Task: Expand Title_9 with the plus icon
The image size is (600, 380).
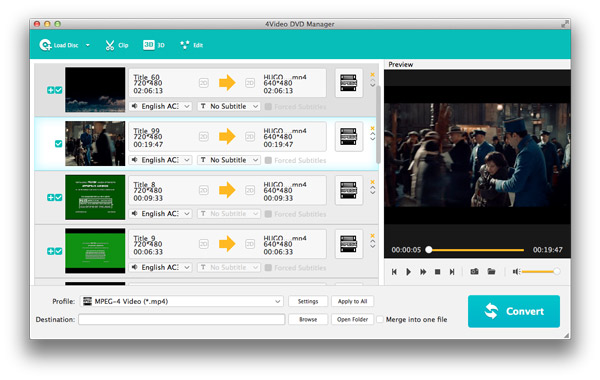Action: pos(51,251)
